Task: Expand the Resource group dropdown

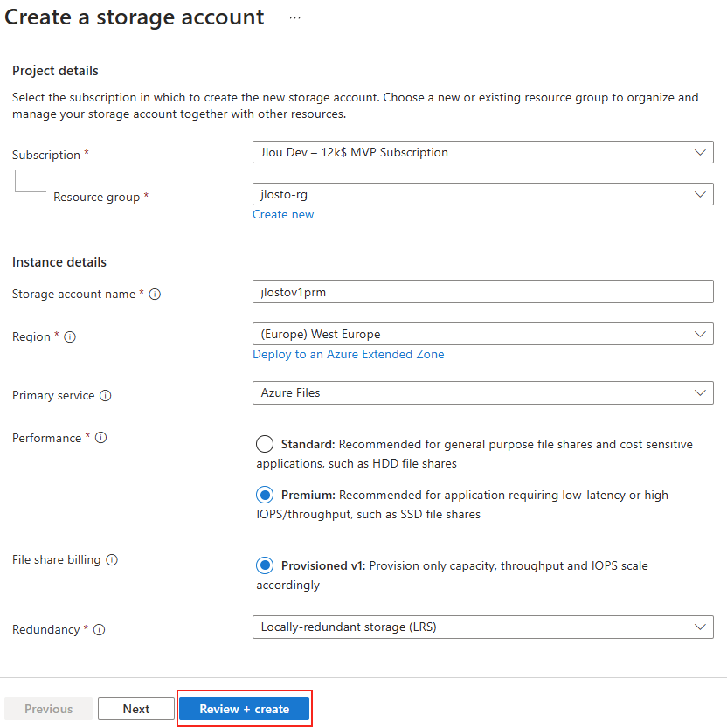Action: pyautogui.click(x=483, y=194)
